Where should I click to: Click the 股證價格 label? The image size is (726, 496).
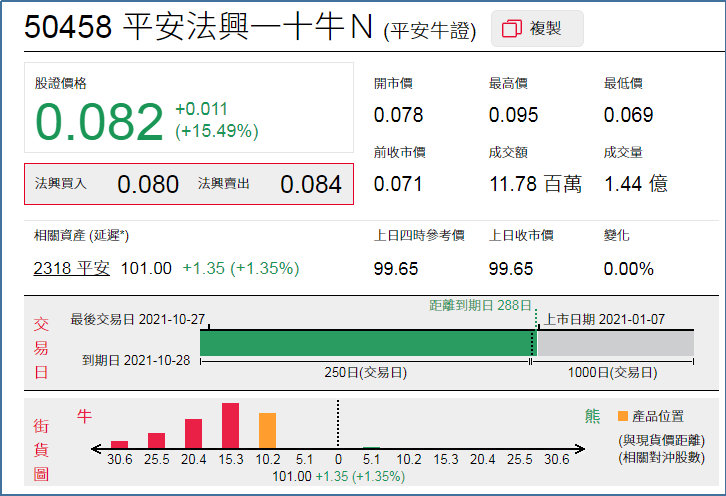[x=61, y=83]
